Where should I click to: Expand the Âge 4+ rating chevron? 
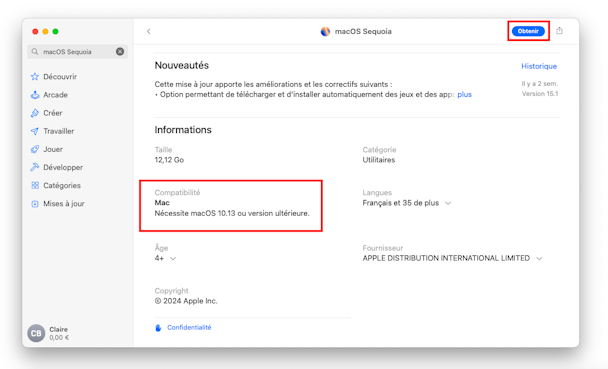tap(173, 259)
